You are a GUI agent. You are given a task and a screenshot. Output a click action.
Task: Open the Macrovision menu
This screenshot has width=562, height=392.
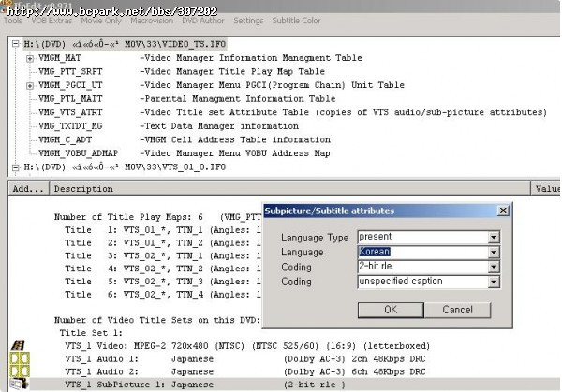pyautogui.click(x=152, y=21)
